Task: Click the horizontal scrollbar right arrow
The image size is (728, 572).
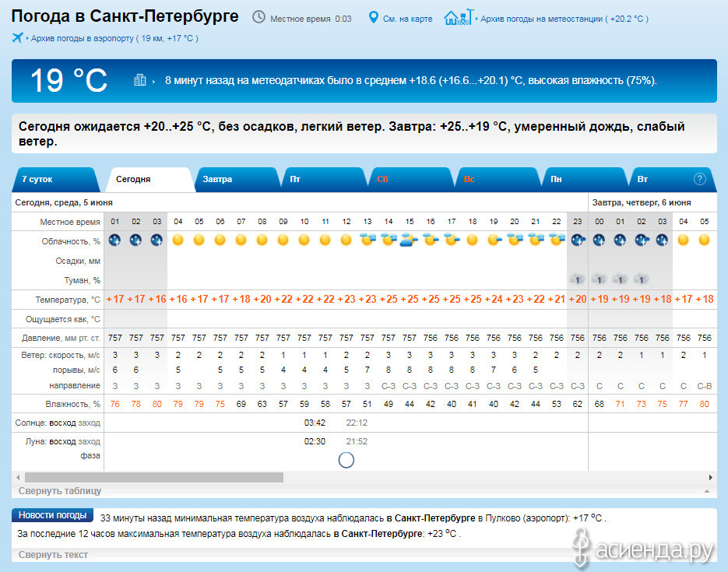Action: tap(710, 477)
